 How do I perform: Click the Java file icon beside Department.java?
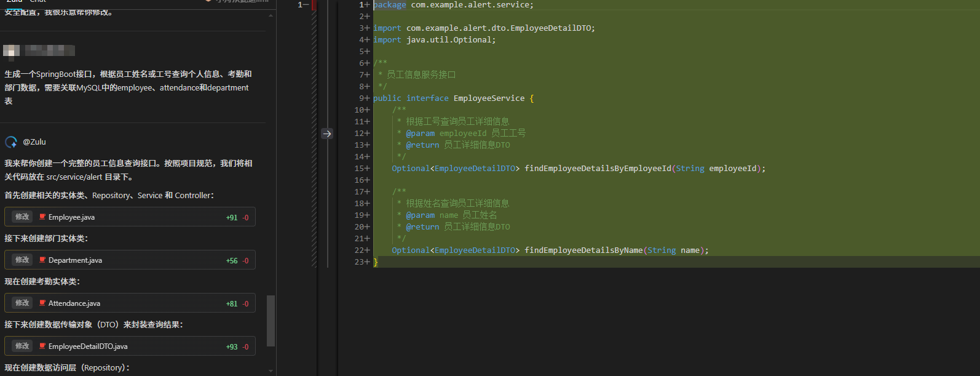click(42, 260)
